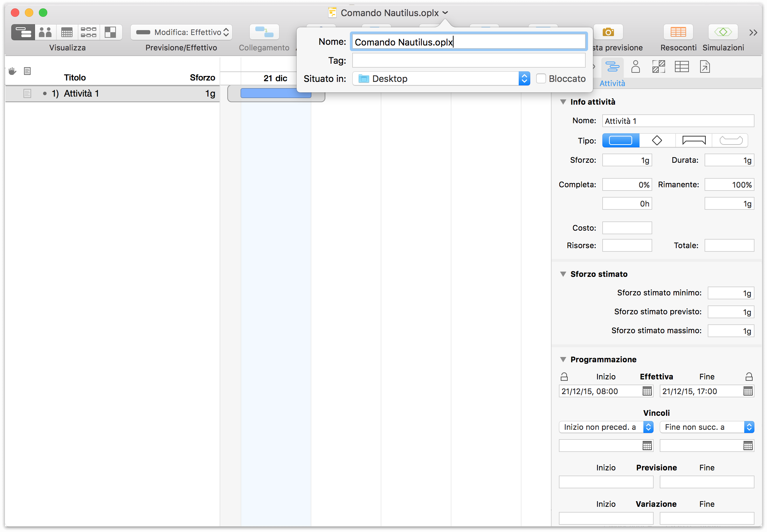Image resolution: width=767 pixels, height=532 pixels.
Task: Open the Fine non succ. a dropdown
Action: click(x=749, y=427)
